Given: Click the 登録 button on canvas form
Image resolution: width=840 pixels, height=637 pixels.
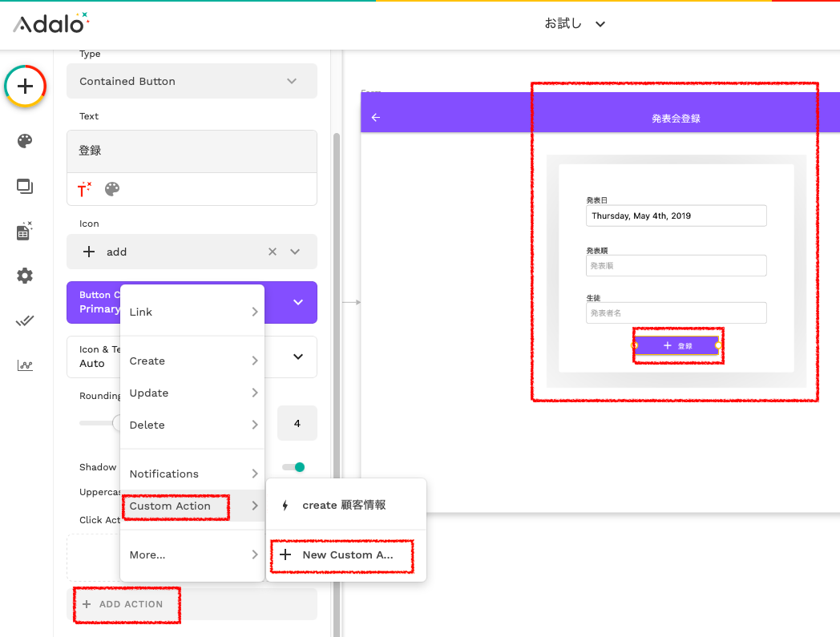Looking at the screenshot, I should 677,345.
